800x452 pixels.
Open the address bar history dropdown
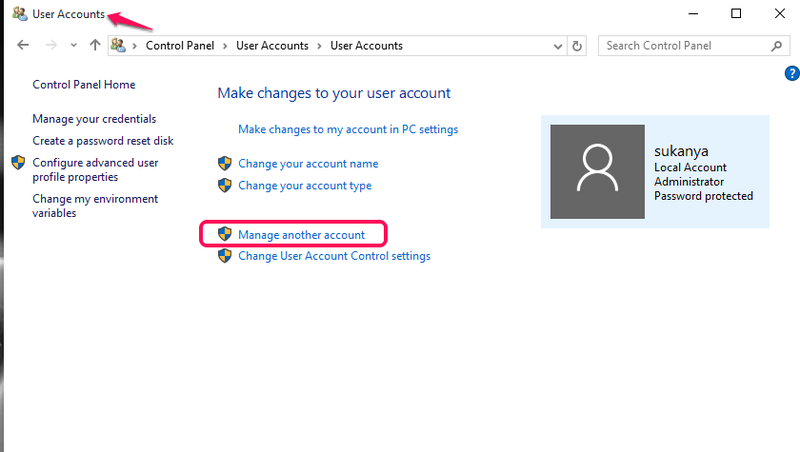tap(558, 46)
